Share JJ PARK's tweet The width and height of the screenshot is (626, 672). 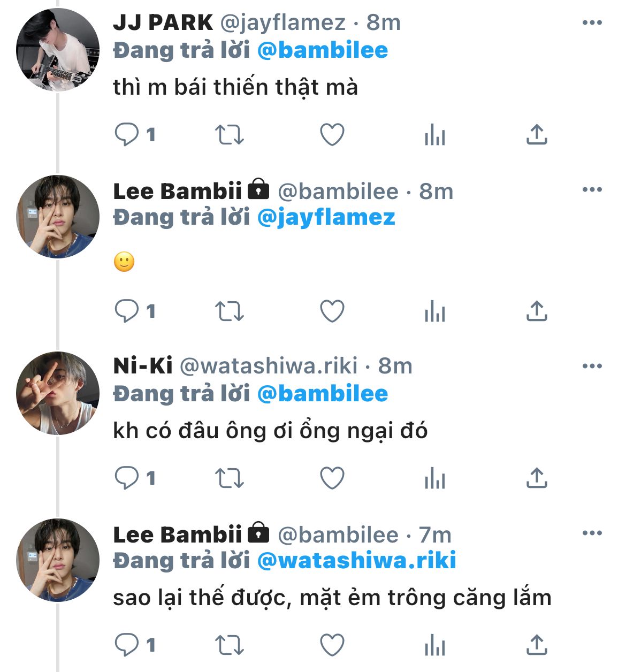point(537,135)
